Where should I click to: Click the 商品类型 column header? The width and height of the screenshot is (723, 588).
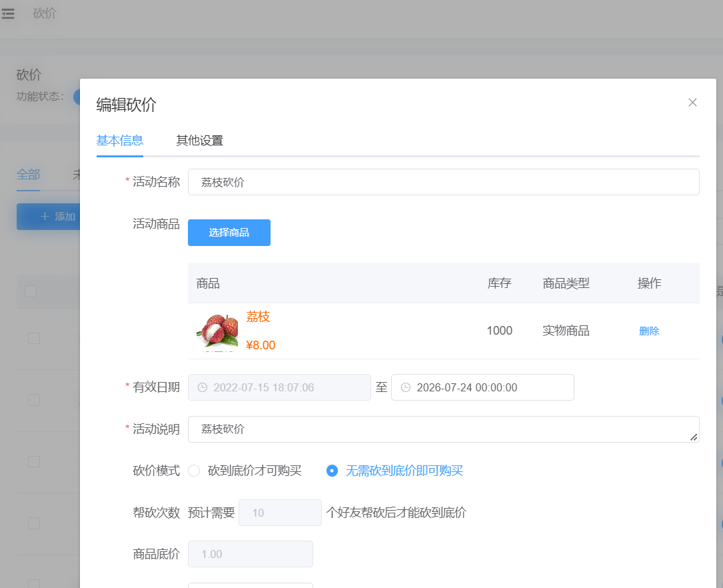tap(566, 283)
